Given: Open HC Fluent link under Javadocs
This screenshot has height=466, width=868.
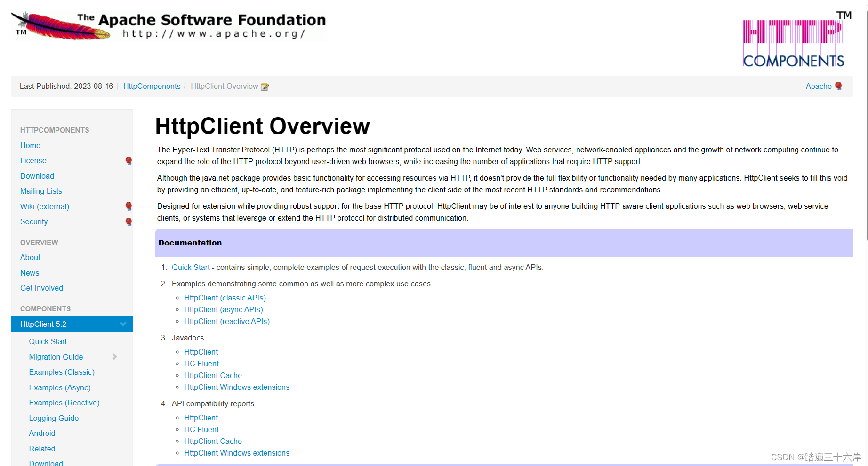Looking at the screenshot, I should pyautogui.click(x=201, y=364).
